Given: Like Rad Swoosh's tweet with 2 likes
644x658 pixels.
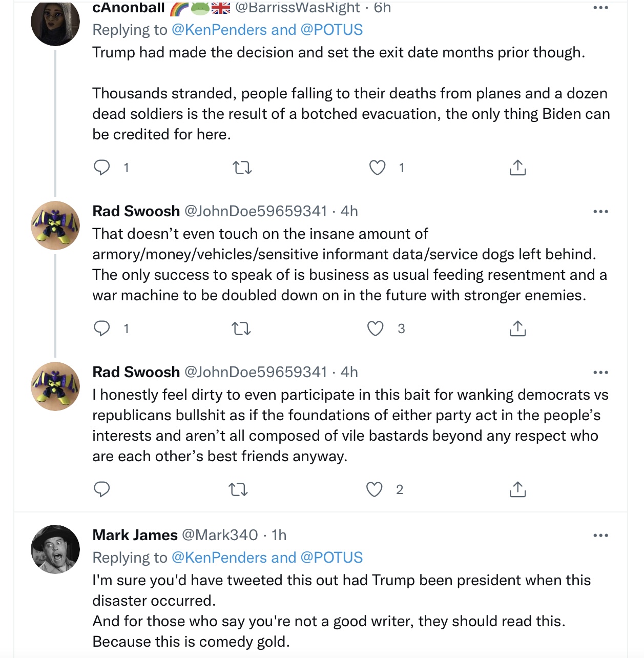Looking at the screenshot, I should (375, 489).
